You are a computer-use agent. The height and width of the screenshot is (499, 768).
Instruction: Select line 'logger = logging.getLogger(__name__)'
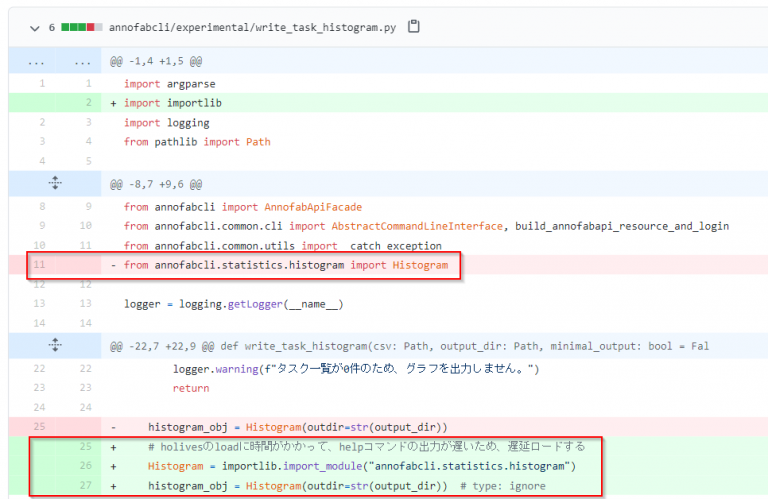[234, 304]
